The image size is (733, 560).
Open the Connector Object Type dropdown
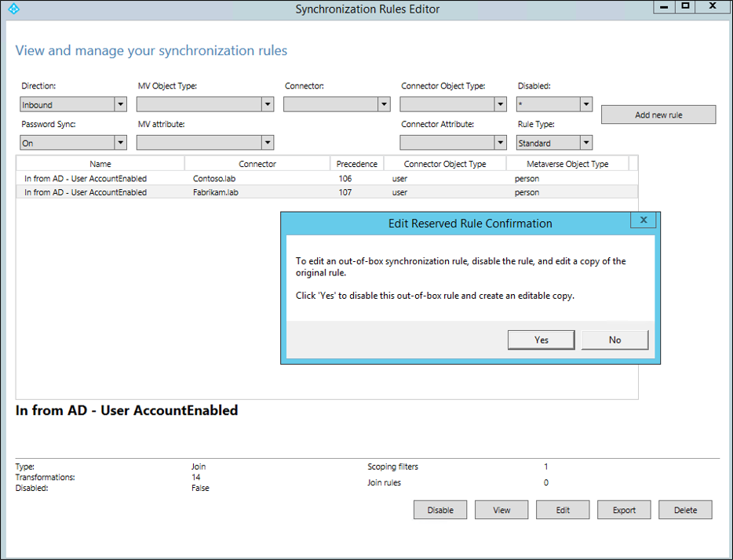[501, 104]
